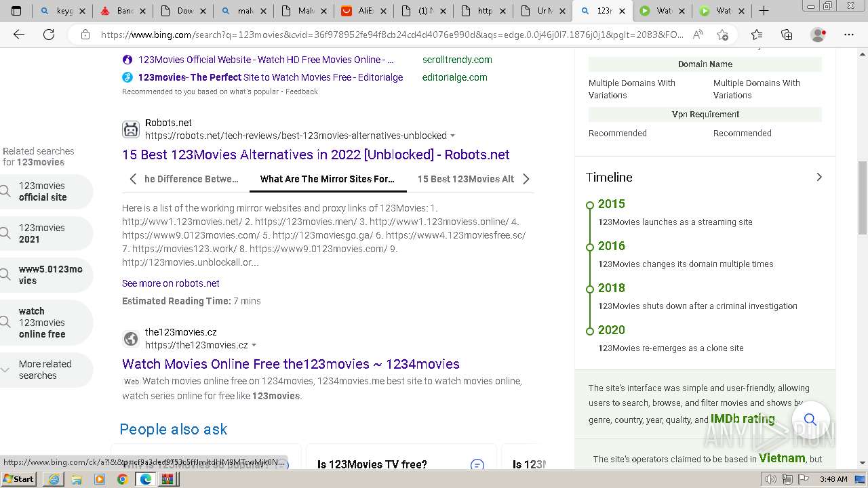Image resolution: width=868 pixels, height=488 pixels.
Task: Open WinRAR from taskbar
Action: (x=168, y=479)
